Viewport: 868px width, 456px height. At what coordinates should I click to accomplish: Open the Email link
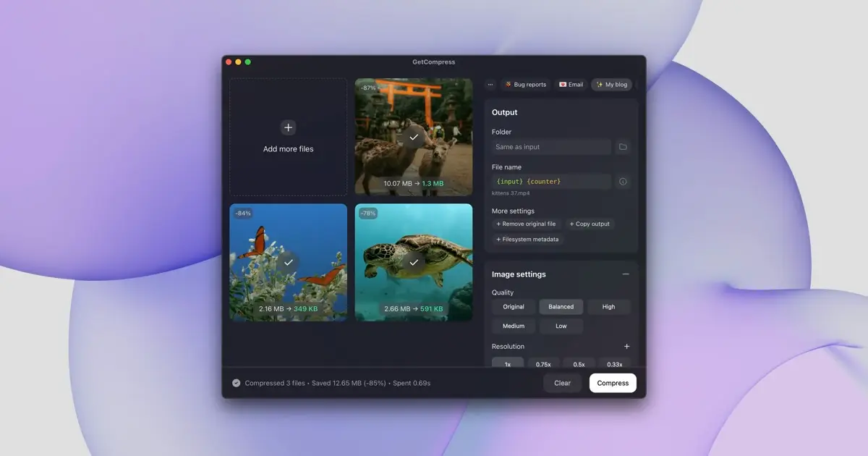[x=571, y=85]
